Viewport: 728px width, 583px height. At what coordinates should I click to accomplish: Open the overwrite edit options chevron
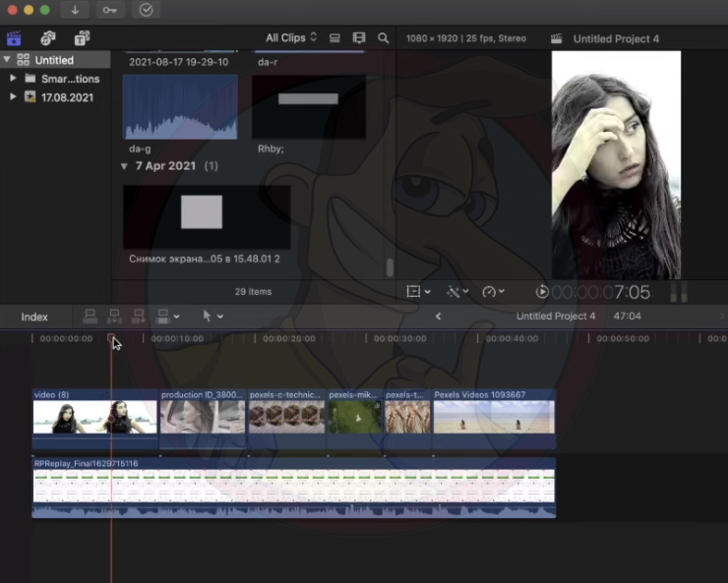(x=176, y=317)
